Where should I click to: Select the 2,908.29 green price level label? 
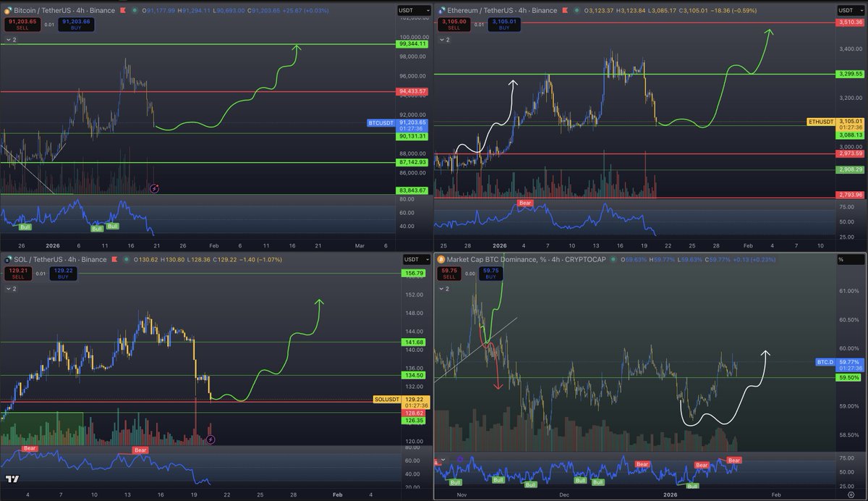tap(850, 169)
